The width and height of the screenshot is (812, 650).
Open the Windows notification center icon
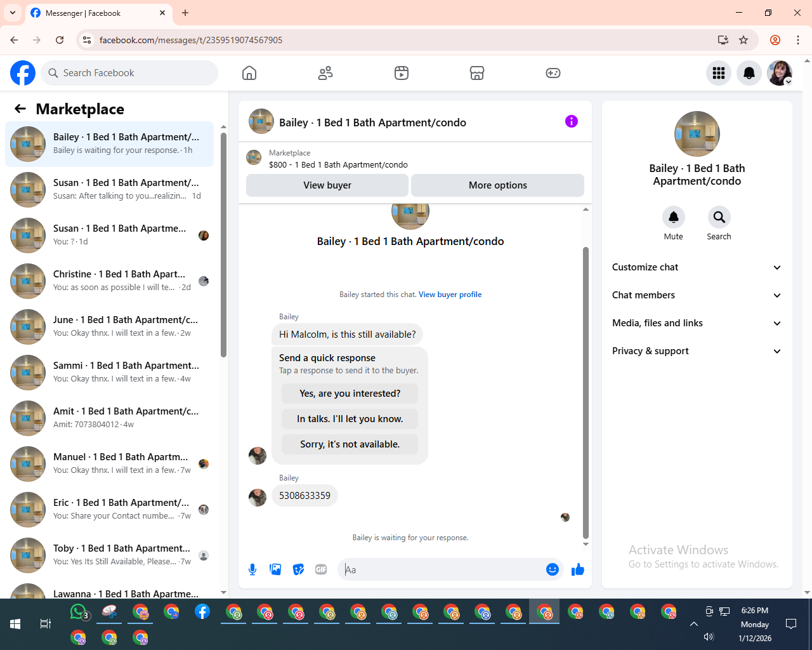coord(791,624)
